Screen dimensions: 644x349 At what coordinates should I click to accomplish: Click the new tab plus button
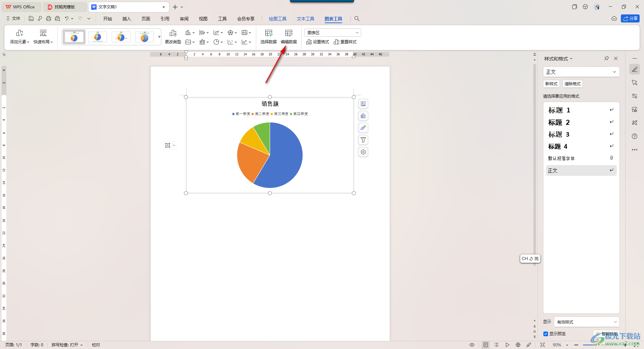click(175, 7)
